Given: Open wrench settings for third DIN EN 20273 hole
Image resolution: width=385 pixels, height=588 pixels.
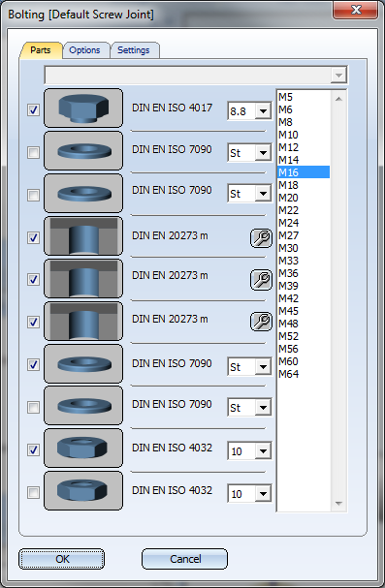Looking at the screenshot, I should click(x=261, y=322).
